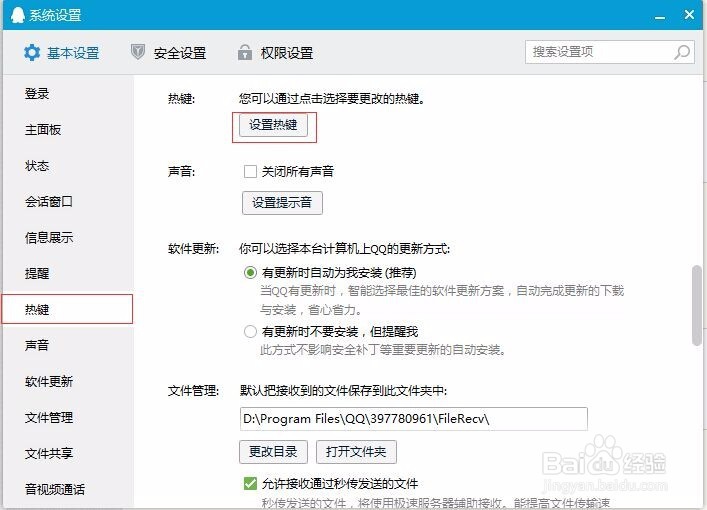This screenshot has height=510, width=707.
Task: Click the 设置提示音 button
Action: pos(282,203)
